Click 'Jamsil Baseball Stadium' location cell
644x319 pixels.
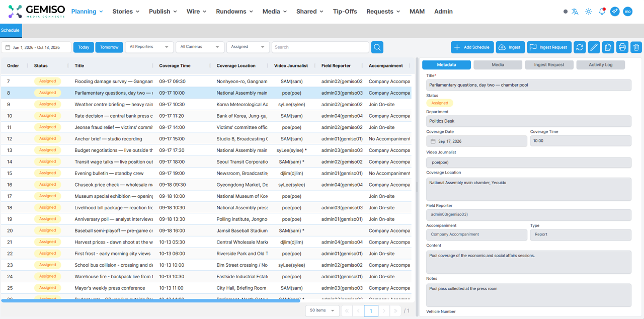(242, 231)
